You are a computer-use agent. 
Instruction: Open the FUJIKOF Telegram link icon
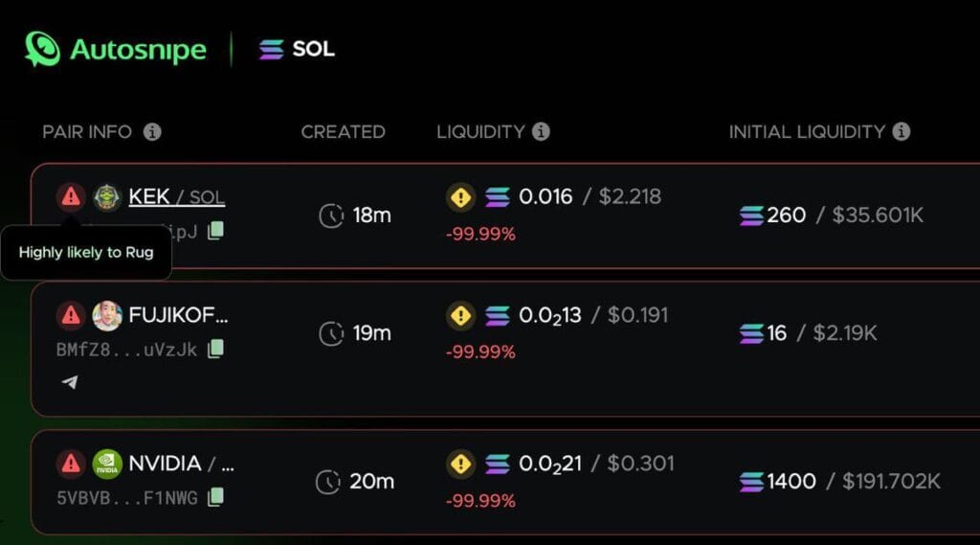pyautogui.click(x=70, y=381)
